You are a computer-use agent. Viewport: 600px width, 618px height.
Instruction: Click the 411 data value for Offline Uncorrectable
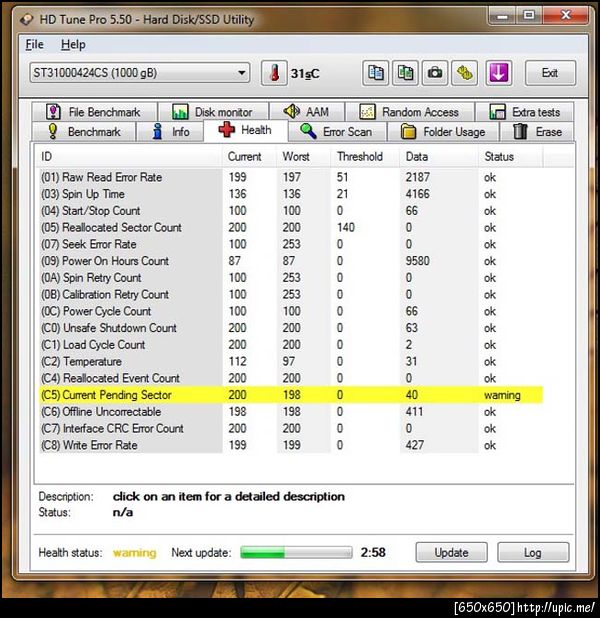pyautogui.click(x=414, y=412)
